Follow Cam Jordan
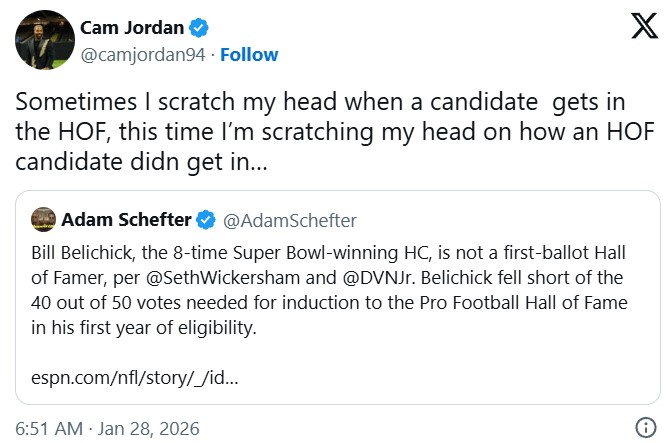This screenshot has height=443, width=672. click(x=249, y=53)
